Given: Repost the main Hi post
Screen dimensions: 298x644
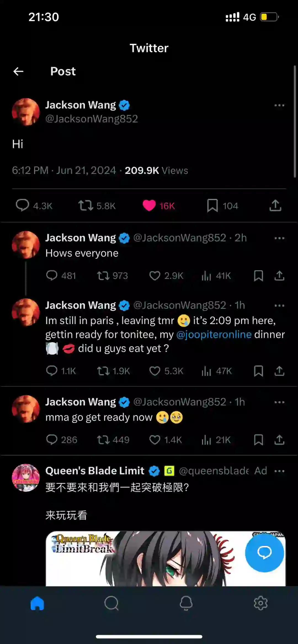Looking at the screenshot, I should click(86, 206).
